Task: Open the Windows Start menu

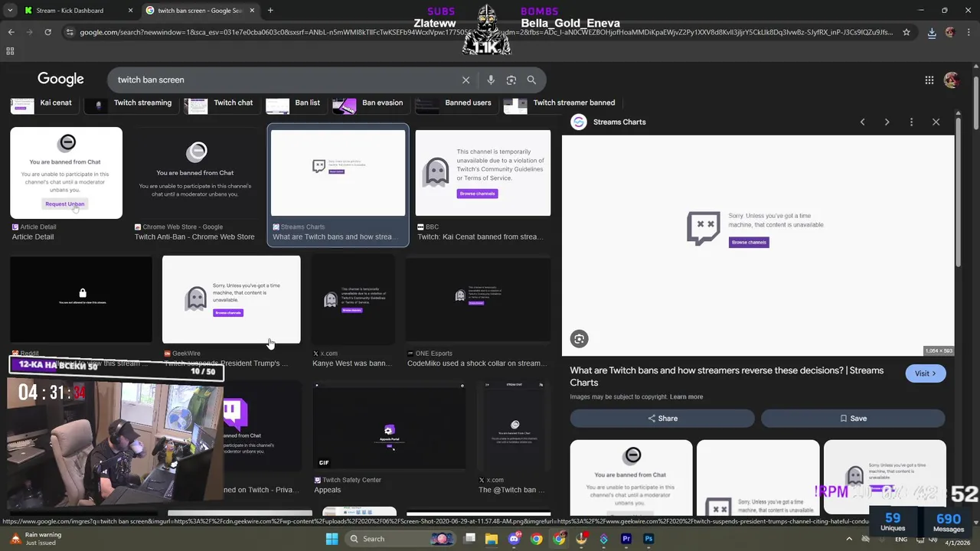Action: pos(332,539)
